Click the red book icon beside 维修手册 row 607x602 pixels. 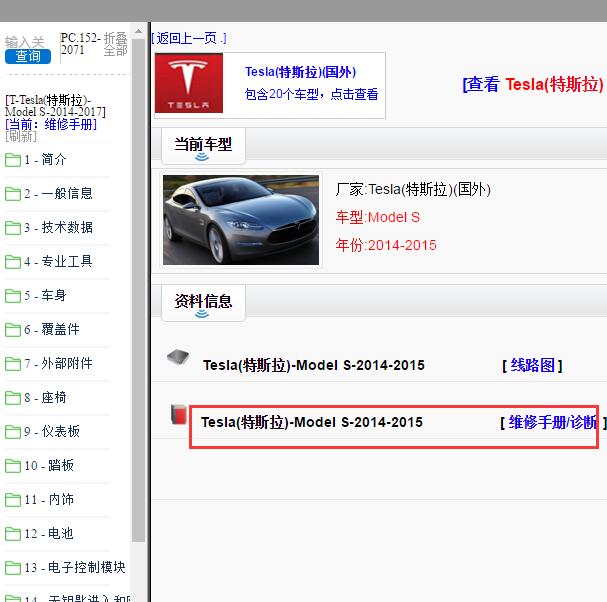[178, 414]
